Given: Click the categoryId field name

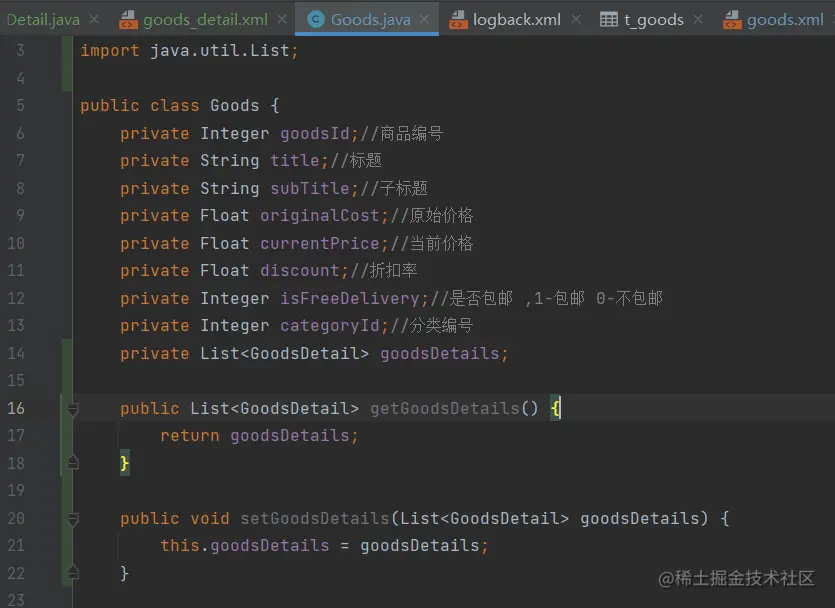Looking at the screenshot, I should (330, 325).
